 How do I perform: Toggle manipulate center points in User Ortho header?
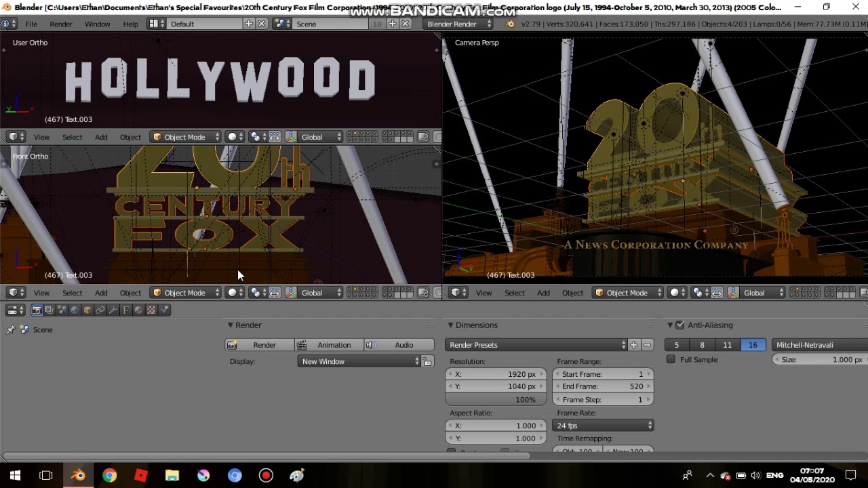coord(274,137)
